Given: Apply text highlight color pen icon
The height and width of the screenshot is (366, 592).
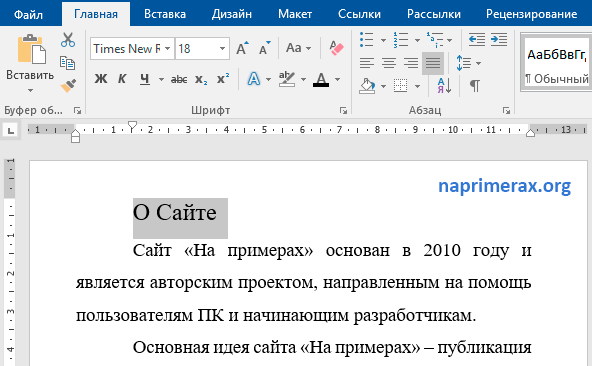Looking at the screenshot, I should [x=287, y=79].
